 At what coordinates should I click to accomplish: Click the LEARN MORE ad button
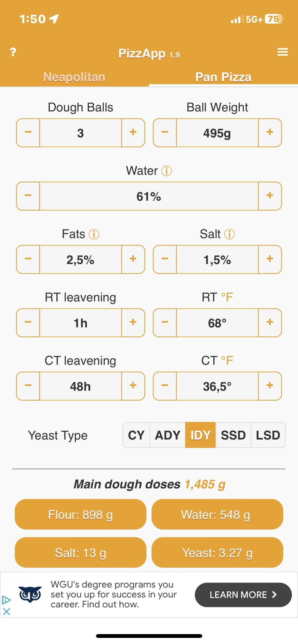point(243,595)
